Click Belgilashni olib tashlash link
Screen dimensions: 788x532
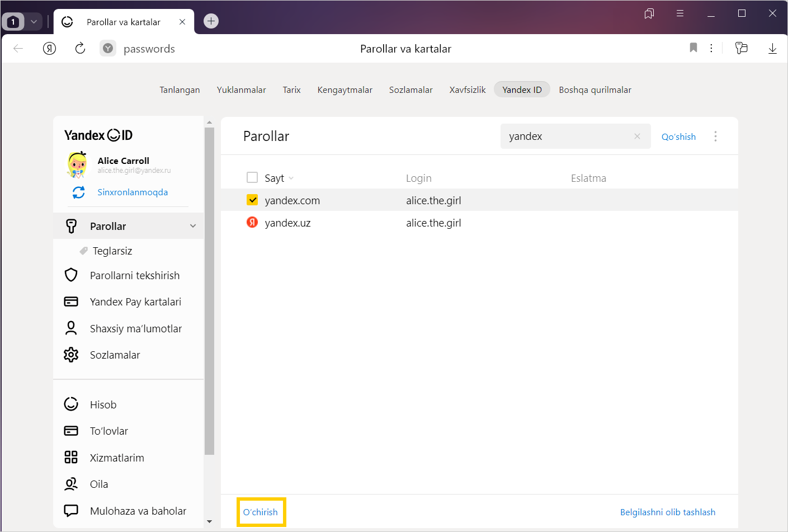667,512
